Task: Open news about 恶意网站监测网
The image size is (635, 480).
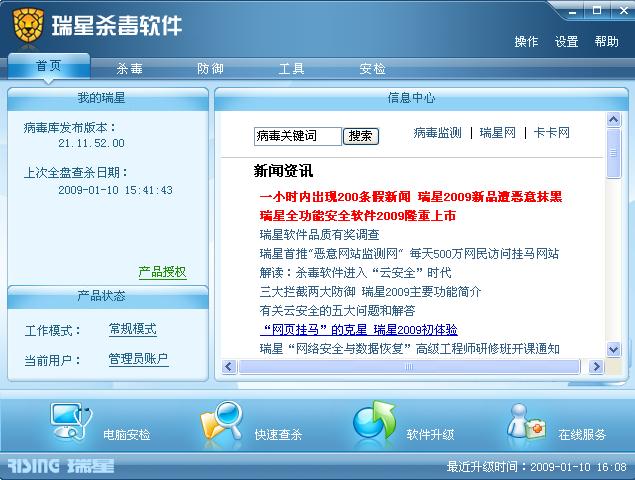Action: point(409,254)
